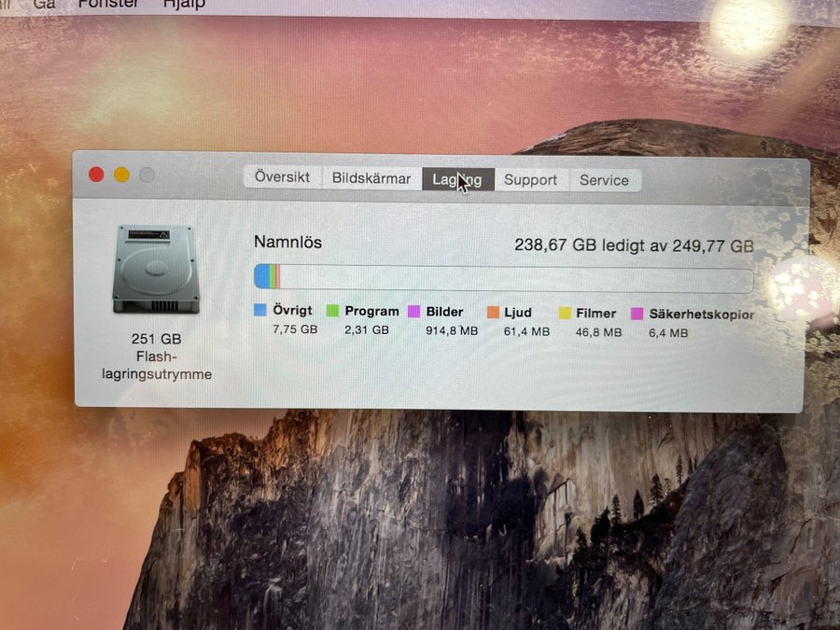Viewport: 840px width, 630px height.
Task: Open the Hjälp menu
Action: pyautogui.click(x=184, y=4)
